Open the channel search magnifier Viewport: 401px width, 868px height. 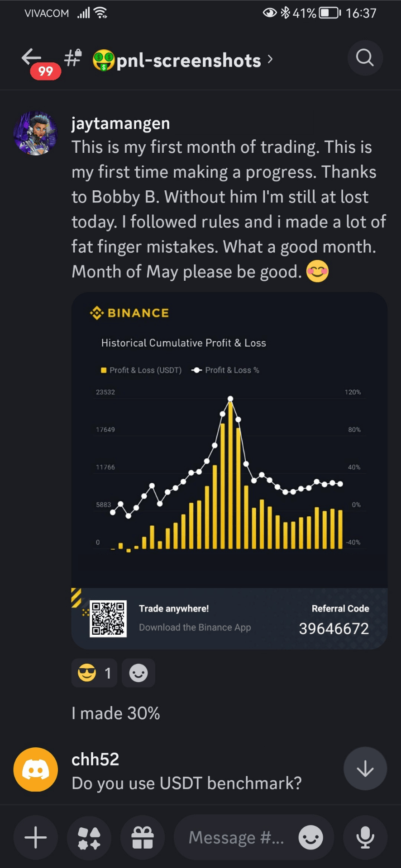click(x=365, y=58)
